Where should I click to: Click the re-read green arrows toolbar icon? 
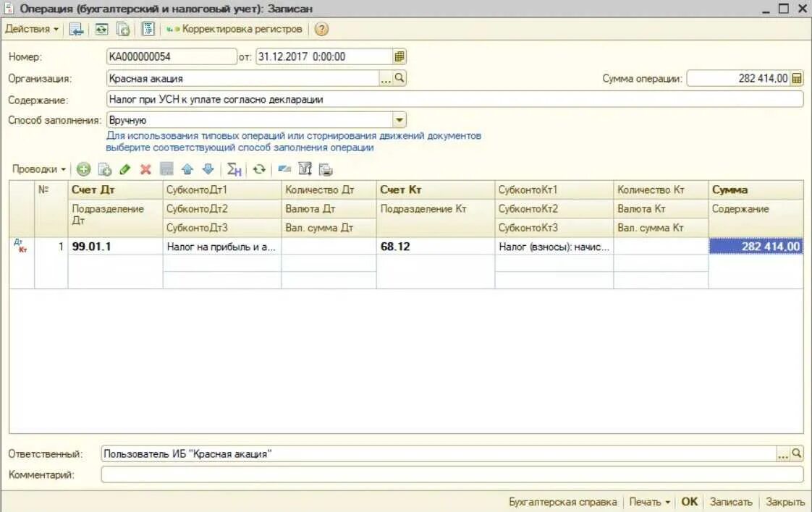coord(101,30)
